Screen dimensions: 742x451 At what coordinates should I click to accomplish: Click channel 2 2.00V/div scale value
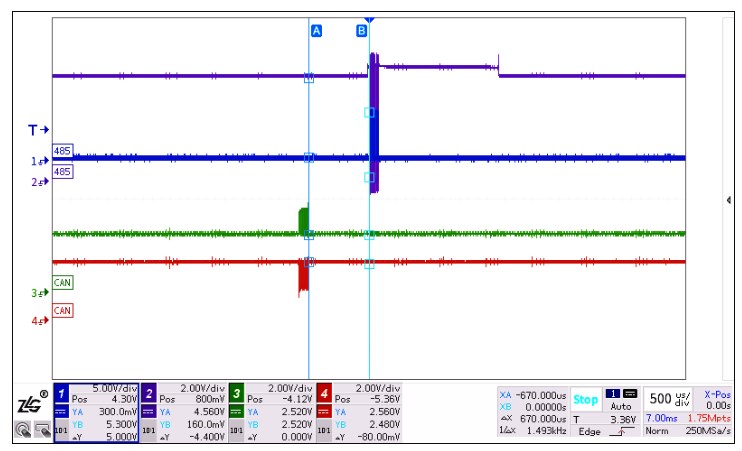[x=203, y=389]
